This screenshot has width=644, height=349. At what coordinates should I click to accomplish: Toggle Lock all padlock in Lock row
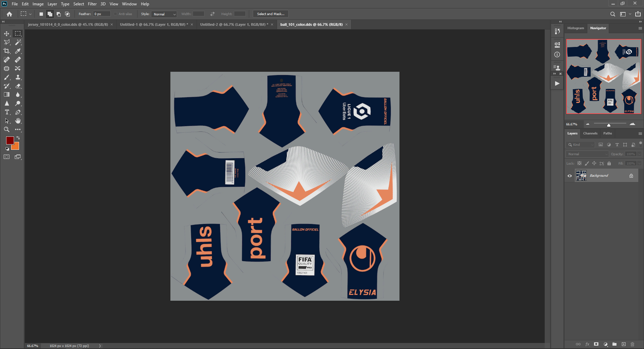[x=609, y=163]
